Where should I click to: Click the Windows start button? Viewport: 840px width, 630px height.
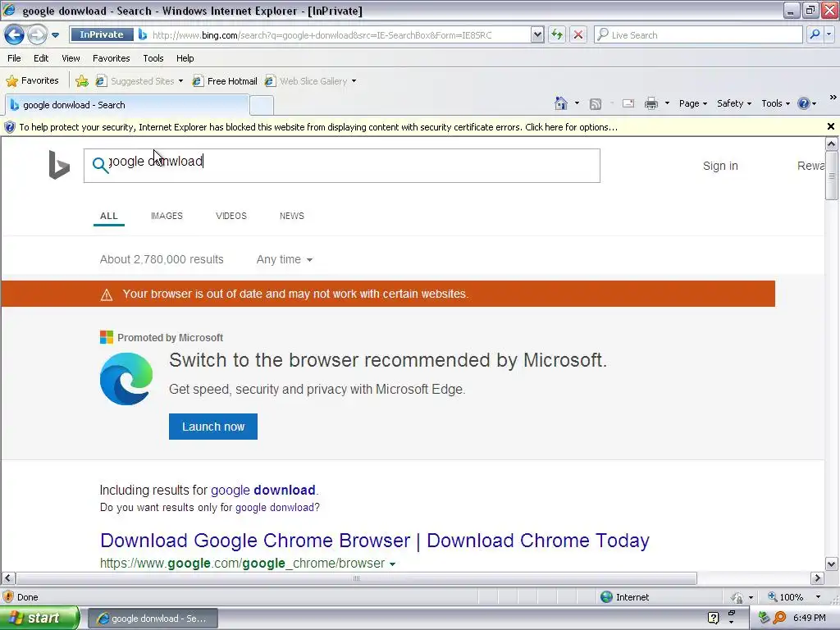(x=39, y=619)
